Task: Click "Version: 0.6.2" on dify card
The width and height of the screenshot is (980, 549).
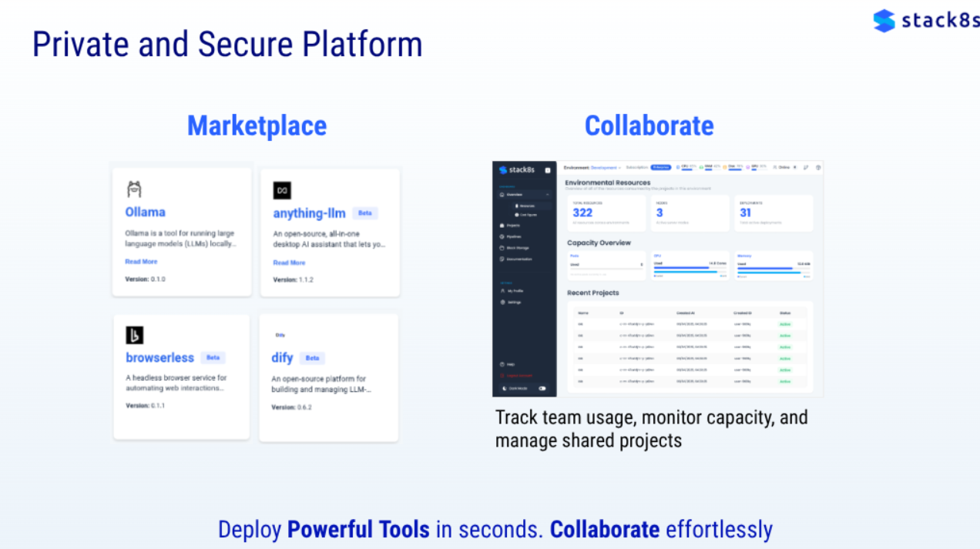Action: [291, 407]
